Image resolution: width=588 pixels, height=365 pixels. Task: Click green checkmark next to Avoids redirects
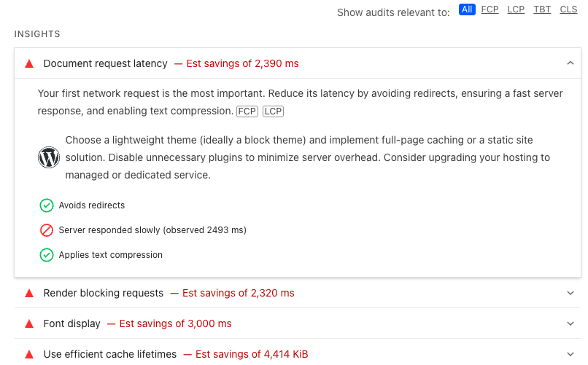point(47,205)
